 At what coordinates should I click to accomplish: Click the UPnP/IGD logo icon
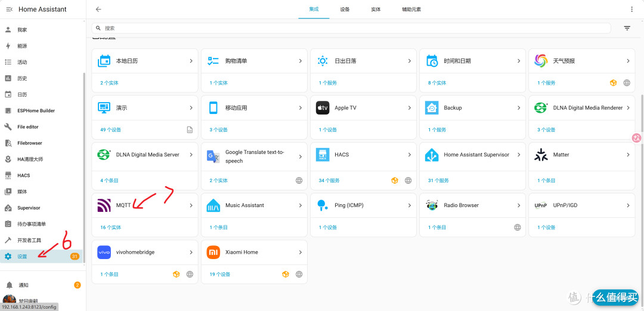tap(541, 205)
